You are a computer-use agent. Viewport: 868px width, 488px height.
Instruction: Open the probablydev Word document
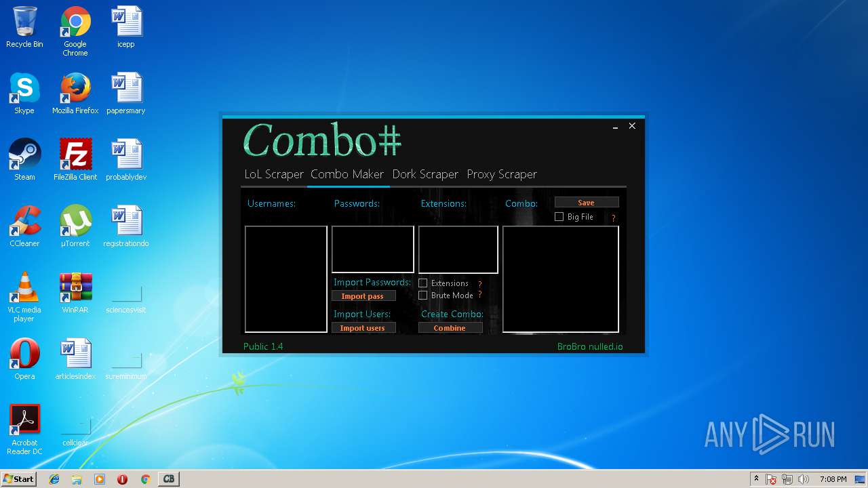click(126, 161)
